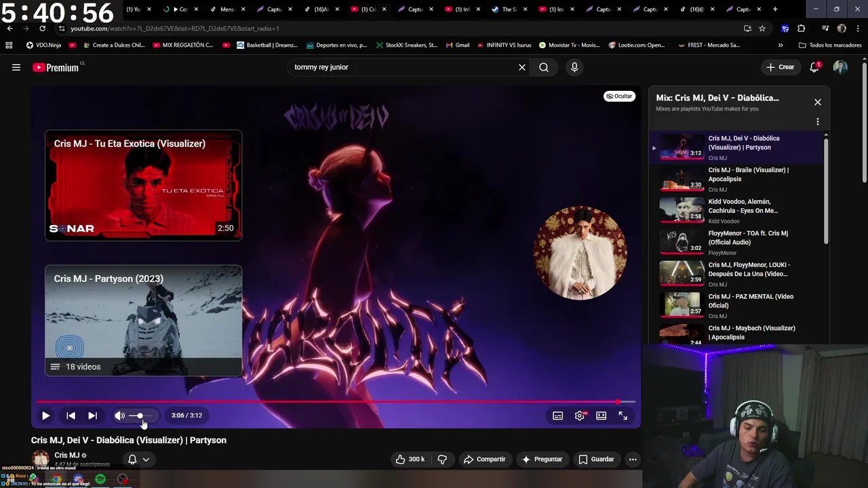Toggle subtitles in the player
The image size is (868, 488).
point(557,415)
